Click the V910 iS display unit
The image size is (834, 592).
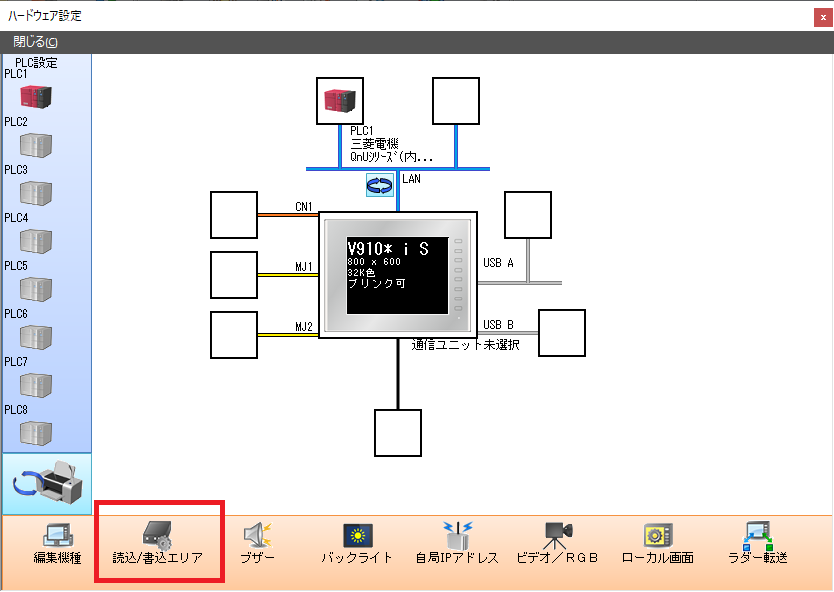[398, 275]
